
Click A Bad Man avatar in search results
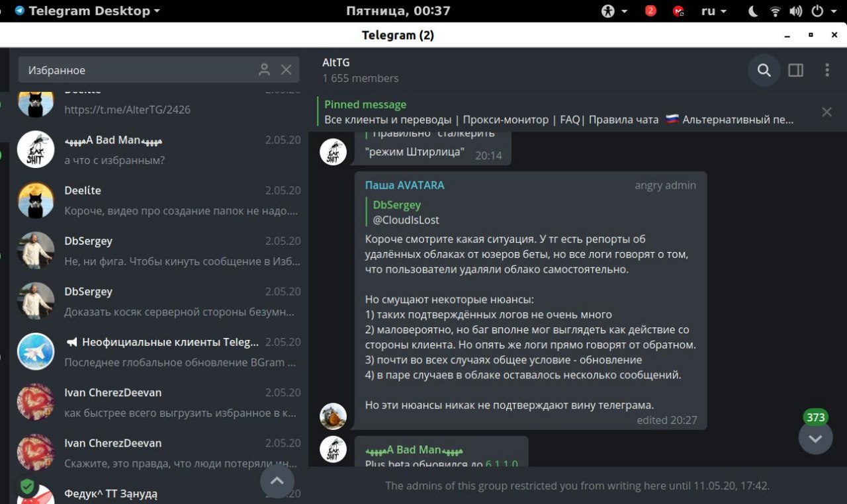click(36, 149)
